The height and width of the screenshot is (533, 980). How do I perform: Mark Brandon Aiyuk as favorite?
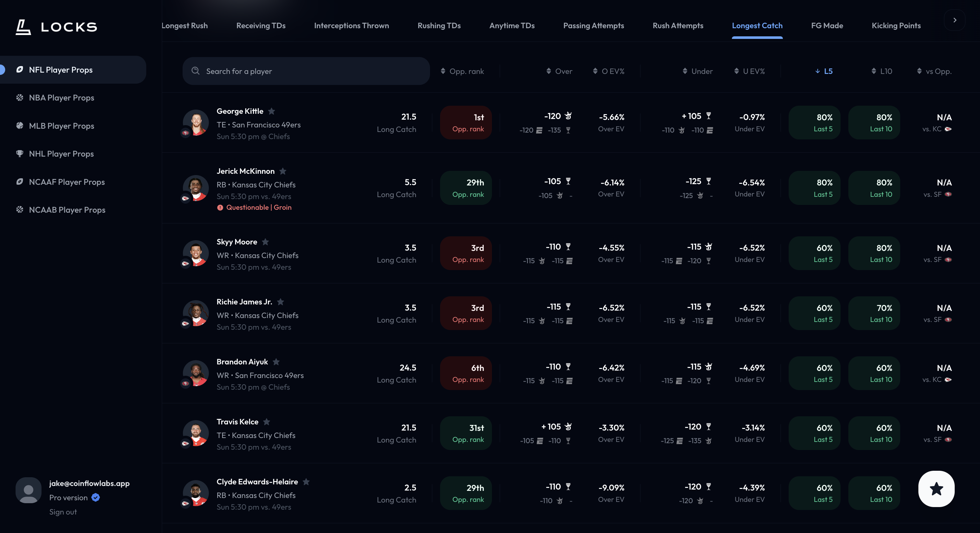pos(276,362)
